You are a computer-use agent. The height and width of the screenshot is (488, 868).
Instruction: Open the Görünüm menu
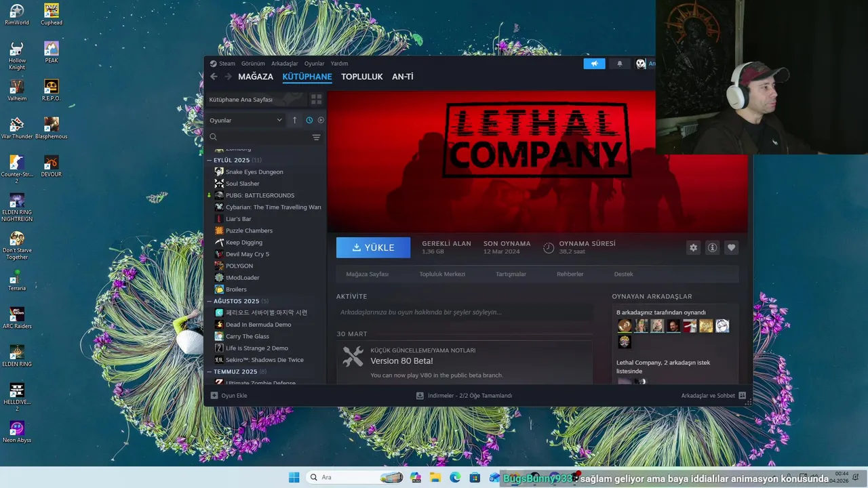(253, 64)
